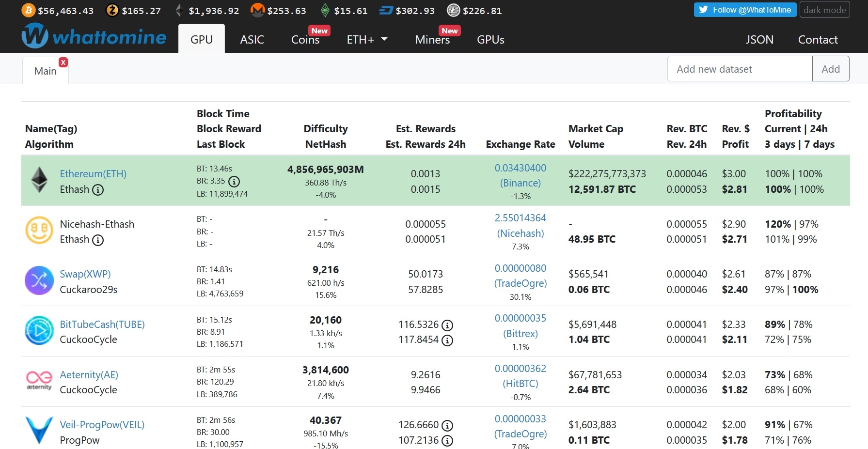Click the Monero ticker icon
This screenshot has width=868, height=449.
[x=257, y=10]
